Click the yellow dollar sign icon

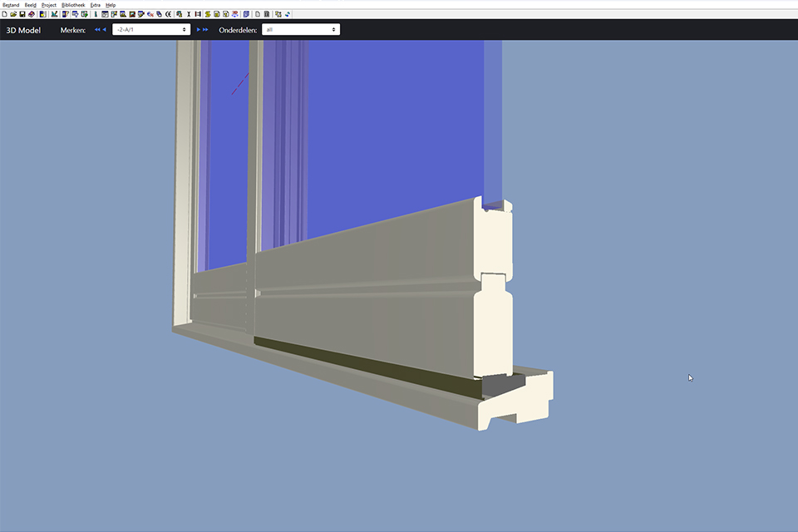207,14
